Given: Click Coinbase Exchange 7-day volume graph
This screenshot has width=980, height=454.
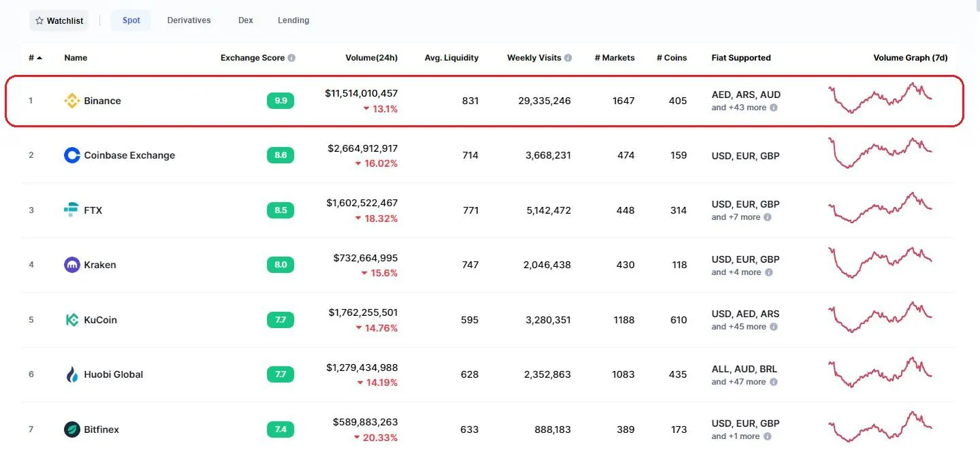Looking at the screenshot, I should coord(880,153).
